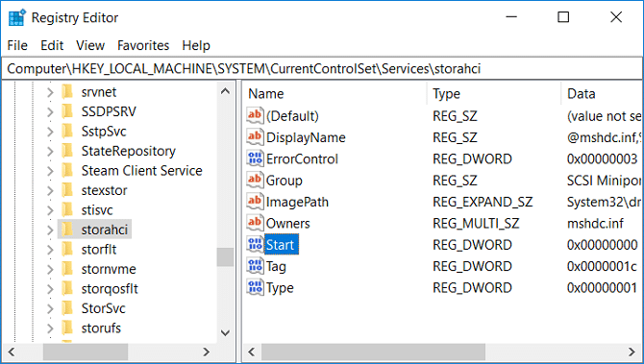Image resolution: width=644 pixels, height=364 pixels.
Task: Click tree pane horizontal scroll right arrow
Action: point(207,352)
